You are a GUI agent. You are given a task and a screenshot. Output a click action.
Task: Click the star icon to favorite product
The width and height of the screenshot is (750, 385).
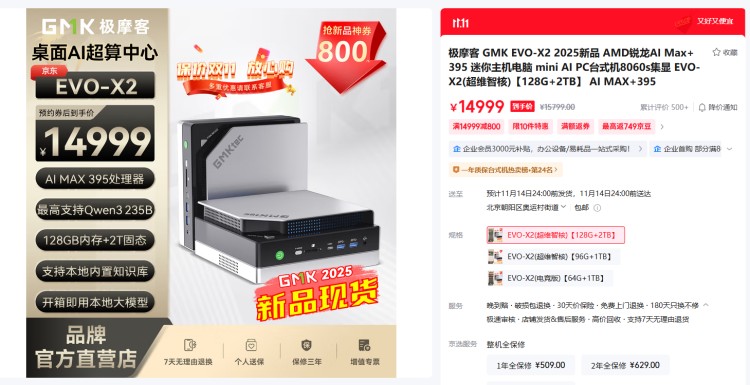point(716,52)
